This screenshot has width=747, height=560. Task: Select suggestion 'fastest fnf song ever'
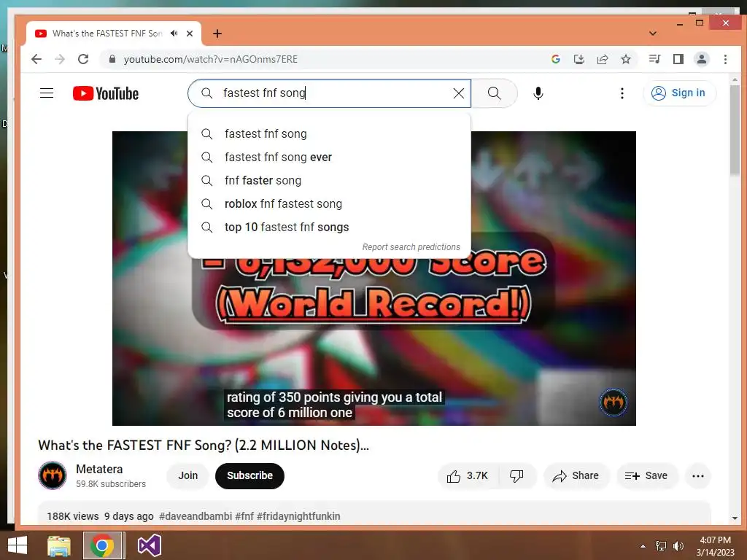pyautogui.click(x=329, y=157)
